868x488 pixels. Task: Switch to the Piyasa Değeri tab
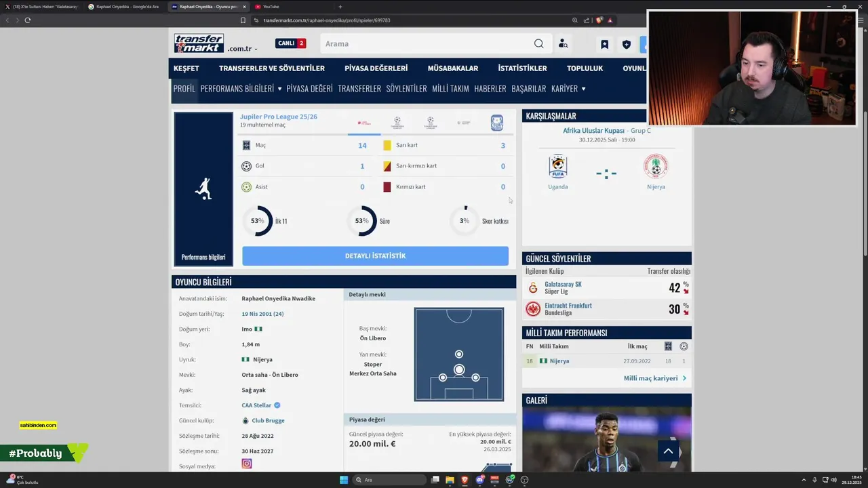[310, 89]
